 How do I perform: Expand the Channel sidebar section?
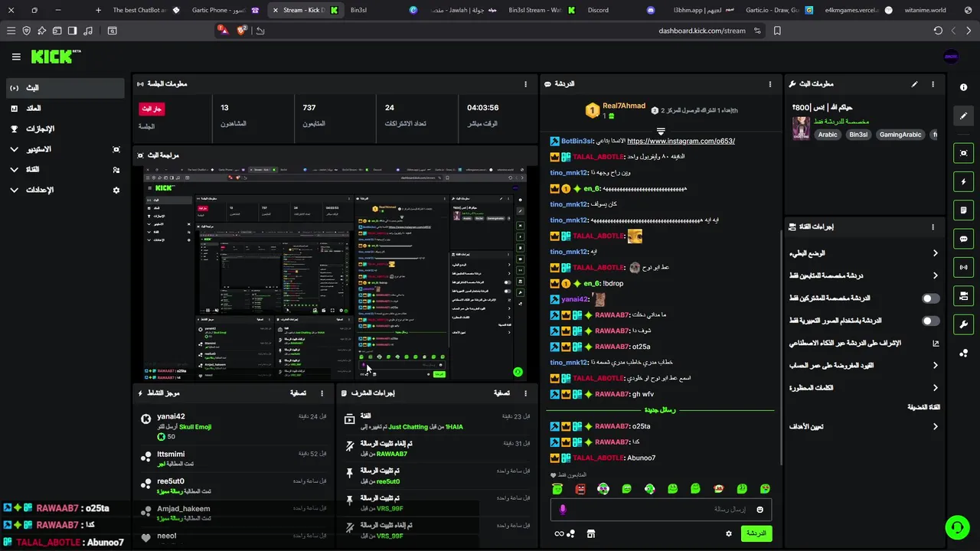65,169
